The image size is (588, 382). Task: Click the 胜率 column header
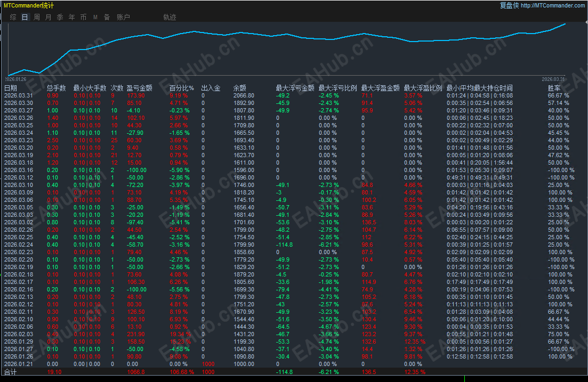tap(554, 88)
